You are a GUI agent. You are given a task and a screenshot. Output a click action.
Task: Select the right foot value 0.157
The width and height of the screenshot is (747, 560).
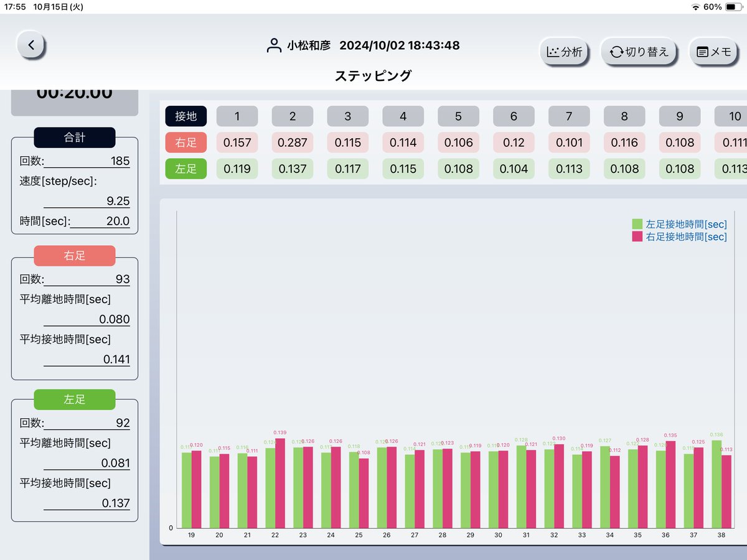coord(237,142)
